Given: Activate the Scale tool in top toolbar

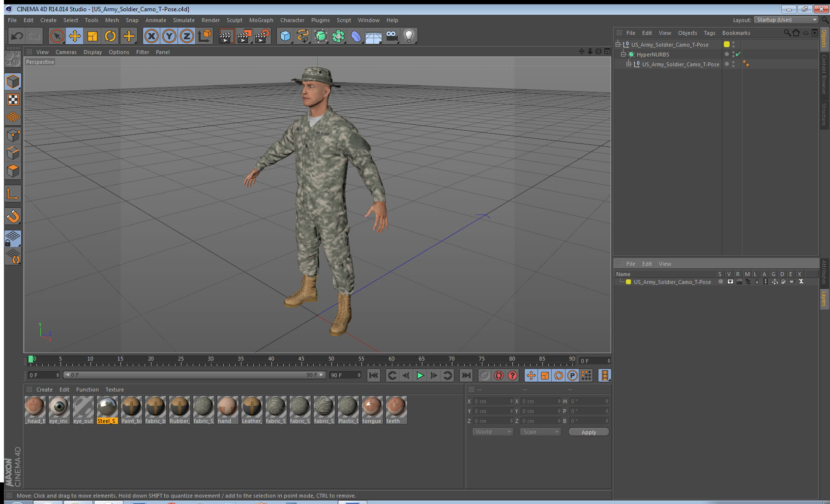Looking at the screenshot, I should click(x=92, y=36).
